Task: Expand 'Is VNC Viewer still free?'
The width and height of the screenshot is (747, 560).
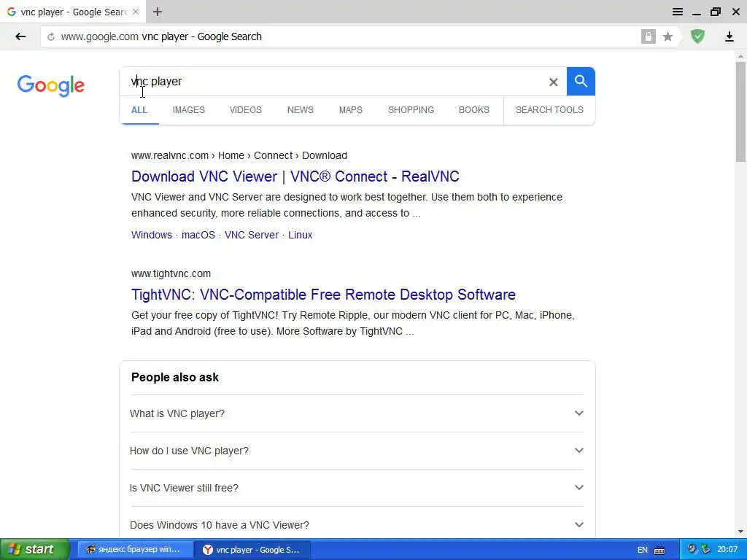Action: click(357, 488)
